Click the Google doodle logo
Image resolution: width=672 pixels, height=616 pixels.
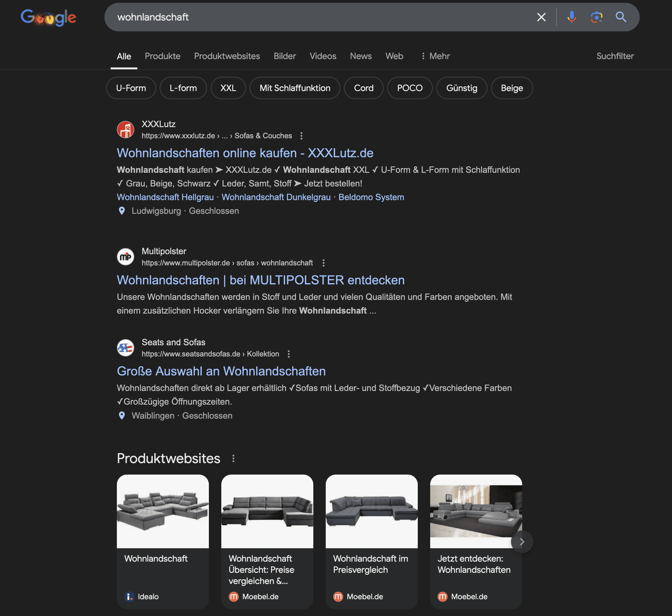(x=48, y=17)
